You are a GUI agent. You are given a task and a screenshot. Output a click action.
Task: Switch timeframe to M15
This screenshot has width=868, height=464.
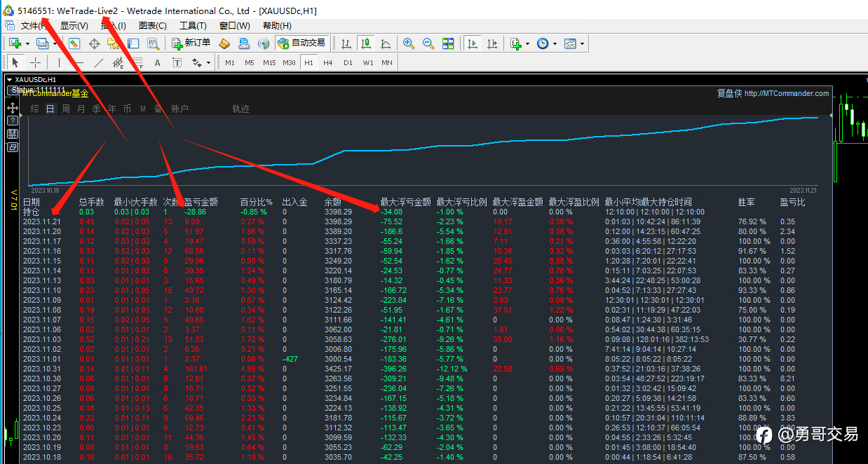point(269,62)
